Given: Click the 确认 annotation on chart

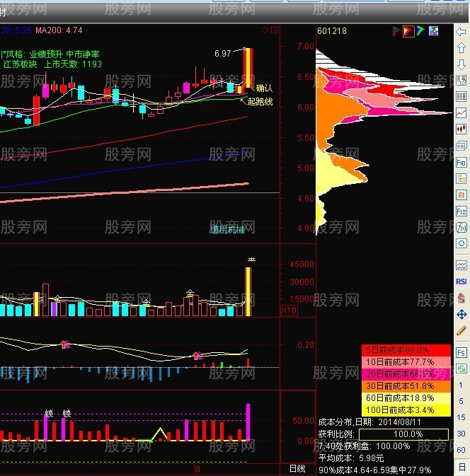Looking at the screenshot, I should tap(264, 88).
